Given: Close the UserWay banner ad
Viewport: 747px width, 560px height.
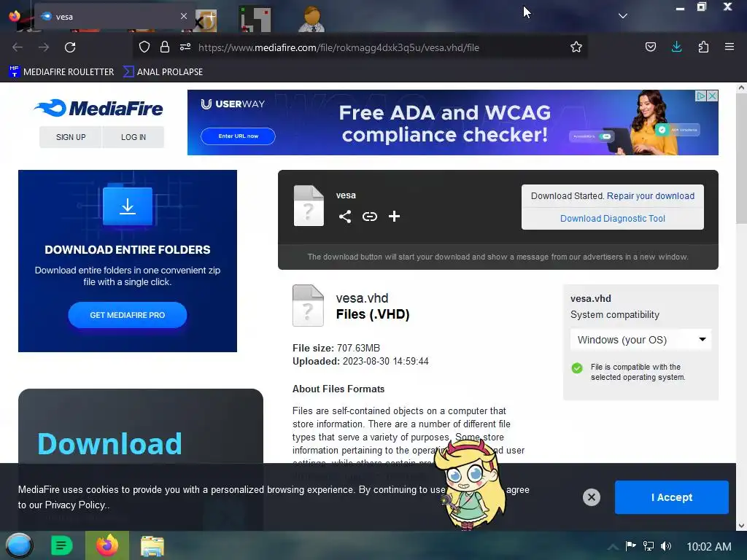Looking at the screenshot, I should tap(712, 96).
